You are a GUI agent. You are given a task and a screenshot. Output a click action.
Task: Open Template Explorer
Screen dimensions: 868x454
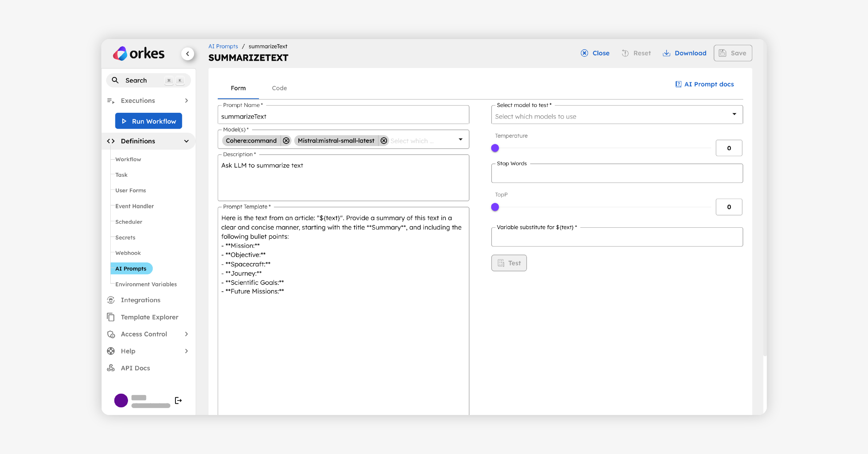[149, 317]
